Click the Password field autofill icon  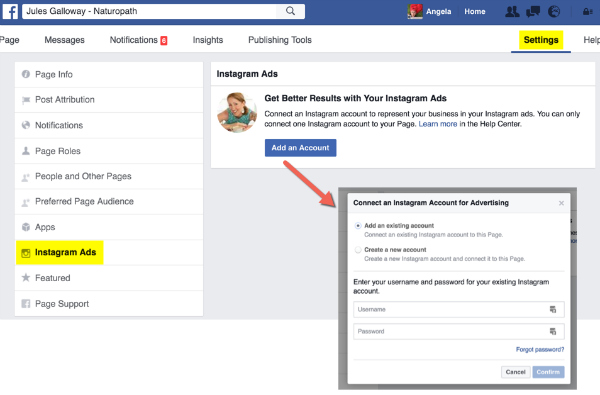[x=553, y=331]
